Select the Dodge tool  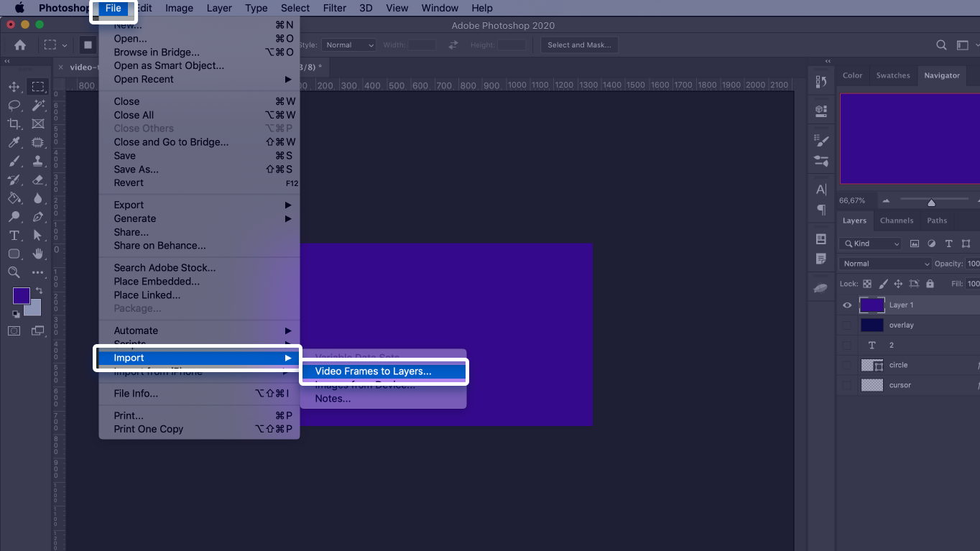pyautogui.click(x=14, y=216)
